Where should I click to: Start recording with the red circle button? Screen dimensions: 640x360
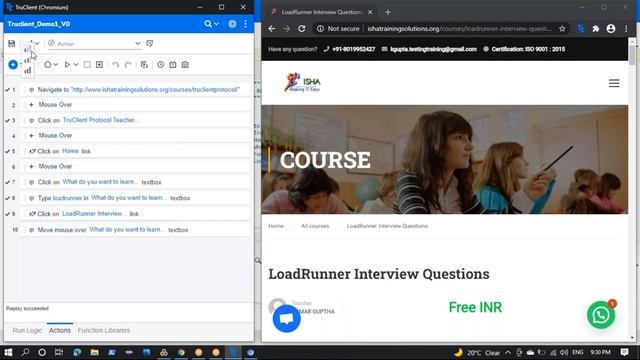tap(48, 64)
